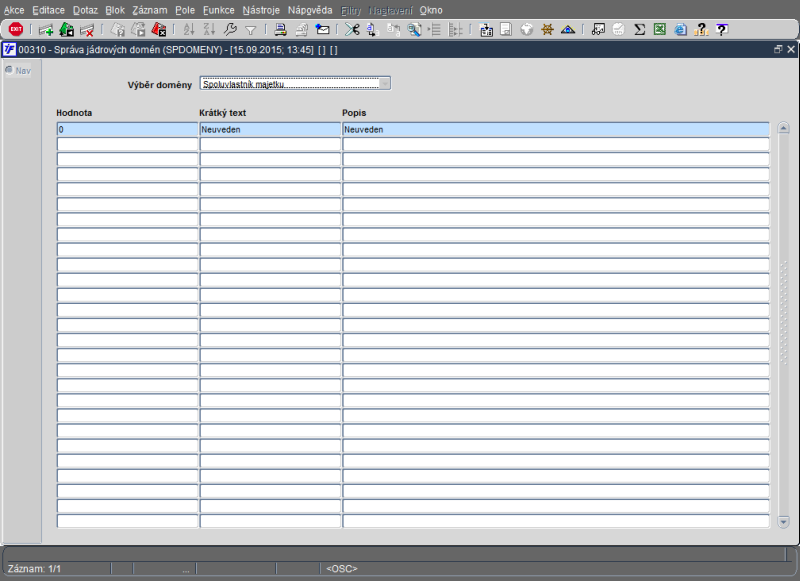Open the Dotaz menu

85,10
